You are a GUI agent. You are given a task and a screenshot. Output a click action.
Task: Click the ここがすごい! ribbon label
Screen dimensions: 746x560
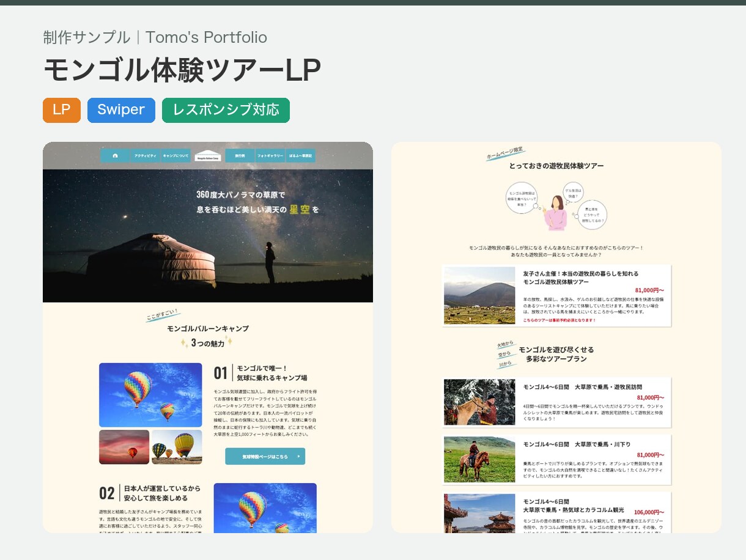[163, 315]
